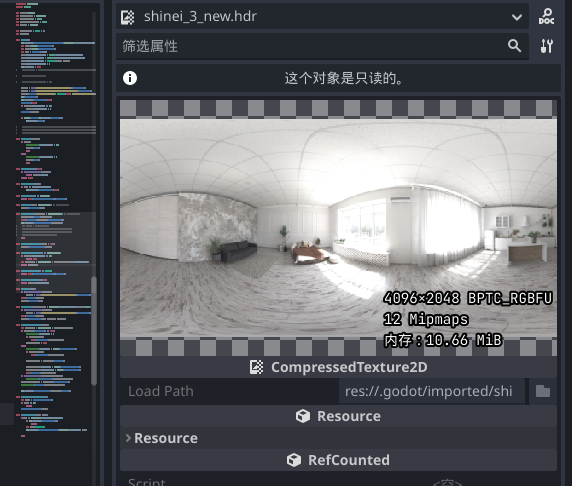Click the script editor vertical scrollbar handle
The image size is (572, 486).
94,331
